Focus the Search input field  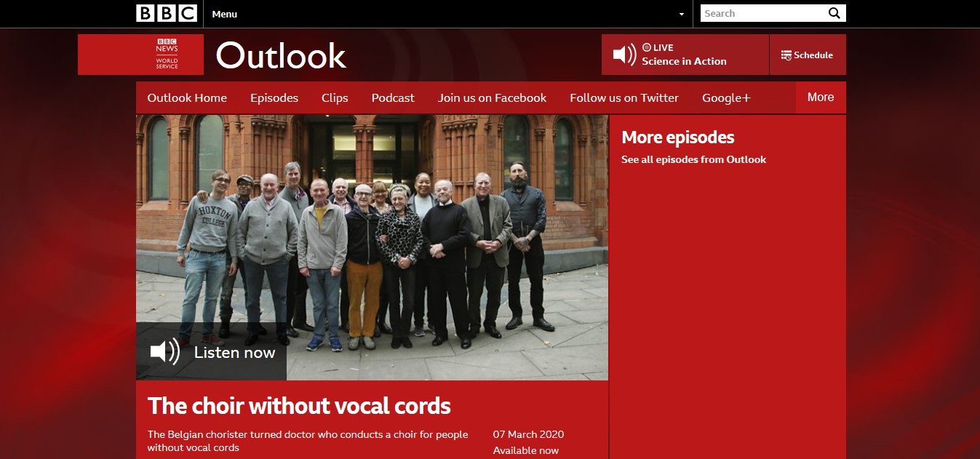[763, 13]
